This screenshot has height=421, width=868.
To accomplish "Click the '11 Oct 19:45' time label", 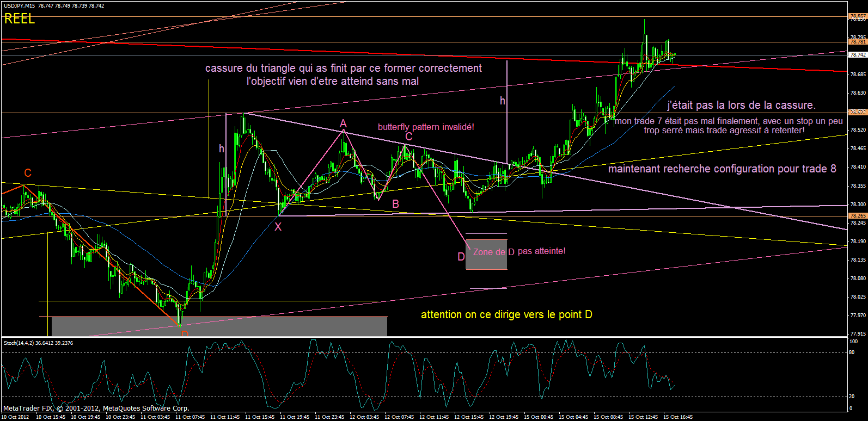I will coord(295,417).
